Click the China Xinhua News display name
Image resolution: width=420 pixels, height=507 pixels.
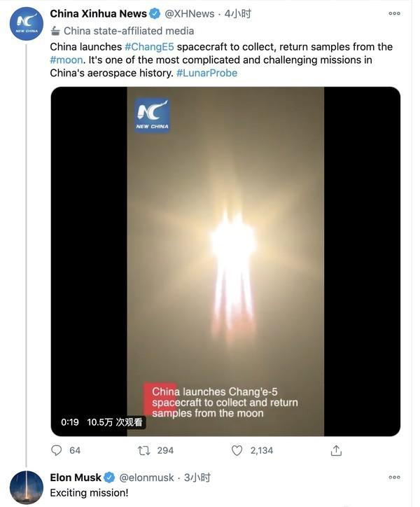click(99, 13)
